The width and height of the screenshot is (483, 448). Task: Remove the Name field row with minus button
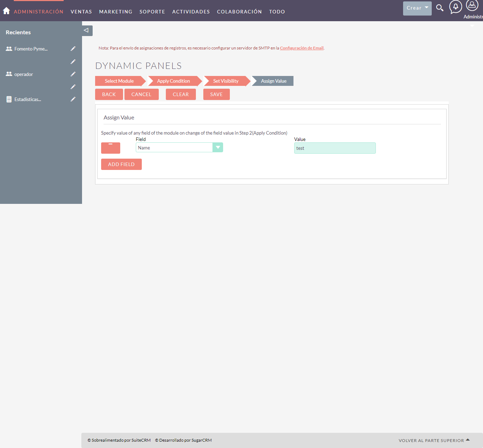pos(111,148)
